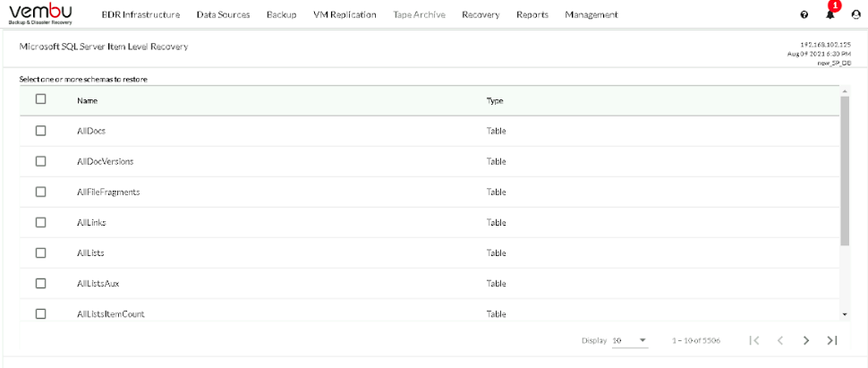Check the AllListsItemCount table checkbox
This screenshot has width=868, height=368.
40,313
